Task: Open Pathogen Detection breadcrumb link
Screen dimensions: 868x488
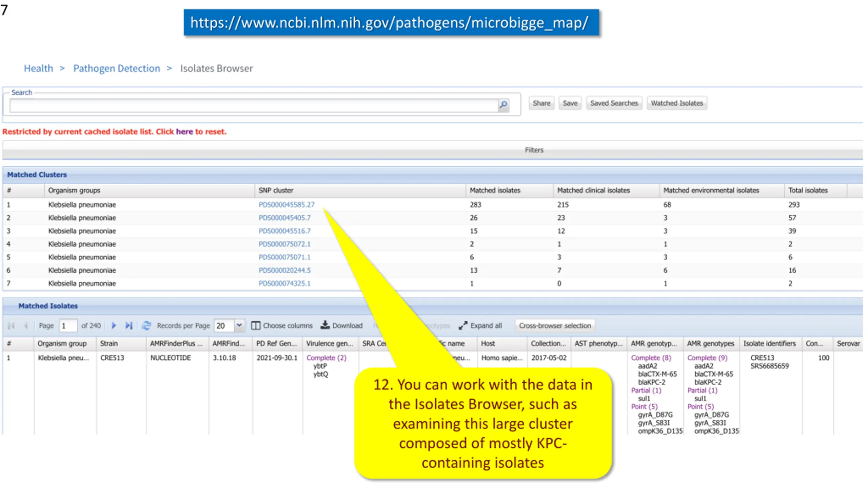Action: click(x=117, y=68)
